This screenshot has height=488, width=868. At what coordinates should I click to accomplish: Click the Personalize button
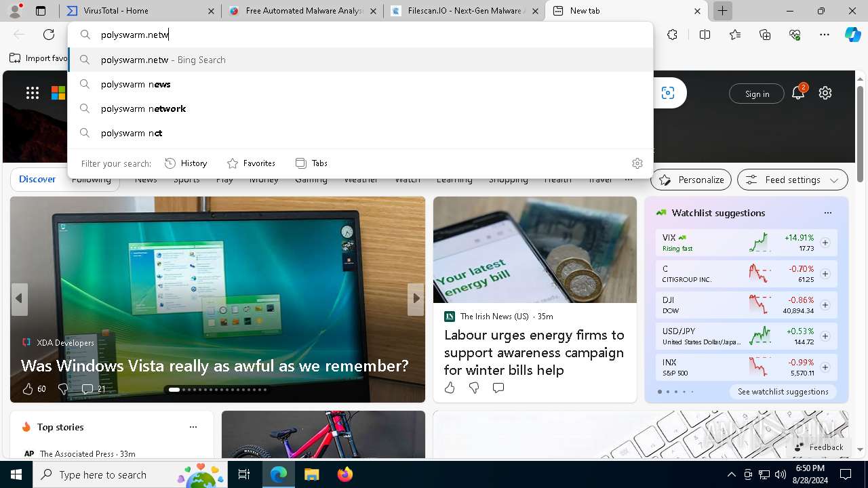coord(692,180)
